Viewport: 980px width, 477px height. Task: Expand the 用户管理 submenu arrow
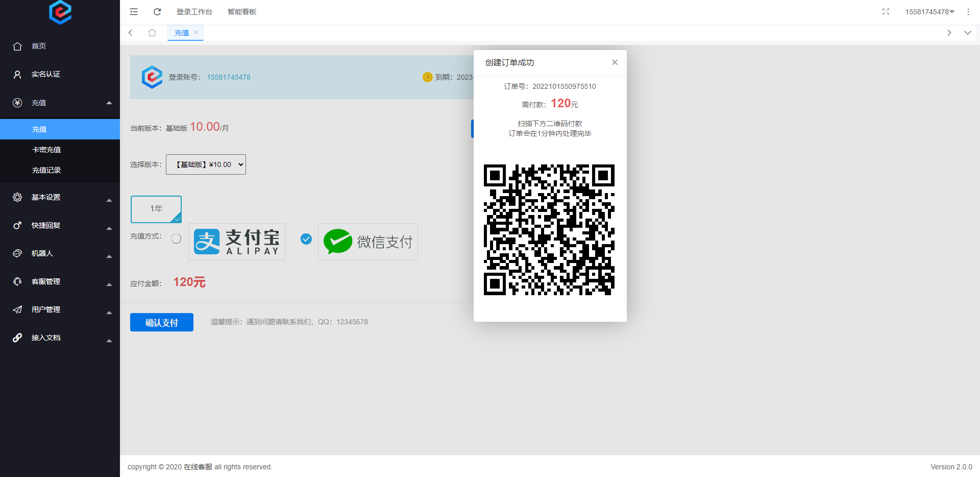109,313
